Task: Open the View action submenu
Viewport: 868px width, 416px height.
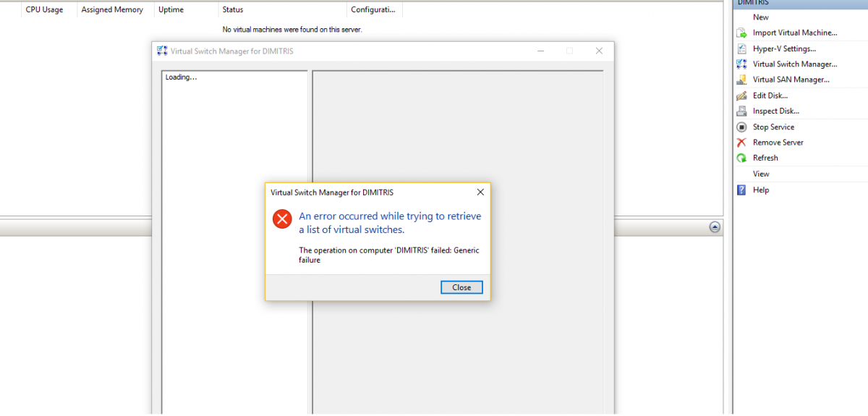Action: [x=761, y=174]
